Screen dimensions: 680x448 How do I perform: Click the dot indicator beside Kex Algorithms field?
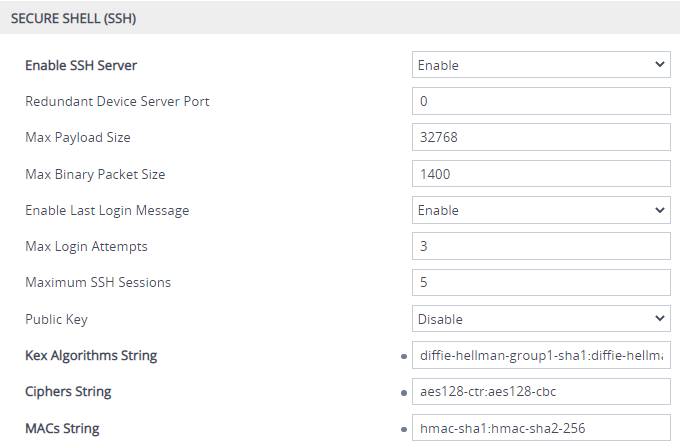402,355
